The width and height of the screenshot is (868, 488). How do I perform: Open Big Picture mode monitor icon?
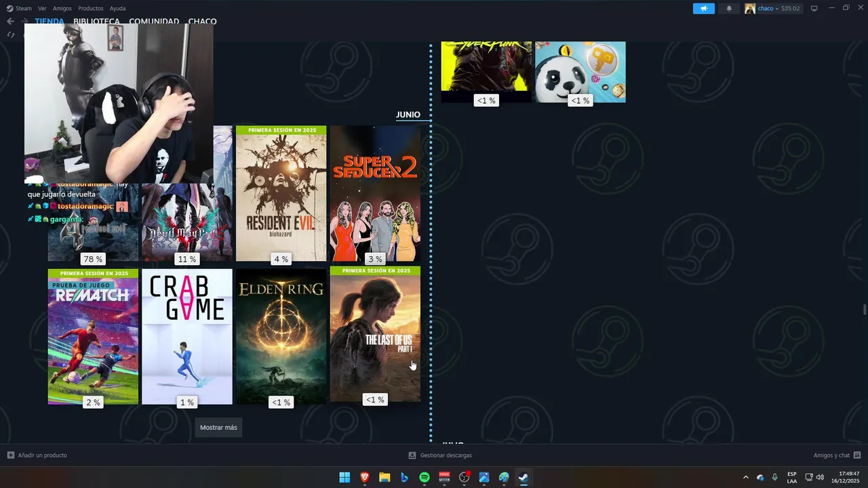click(x=814, y=8)
